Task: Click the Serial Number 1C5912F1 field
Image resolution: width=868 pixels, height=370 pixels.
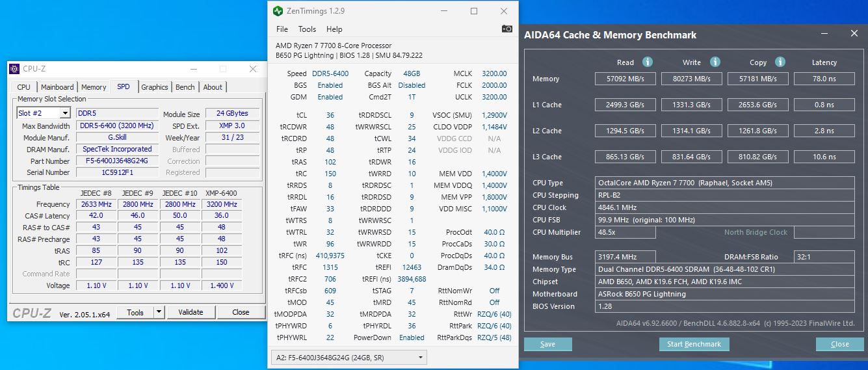Action: coord(117,172)
